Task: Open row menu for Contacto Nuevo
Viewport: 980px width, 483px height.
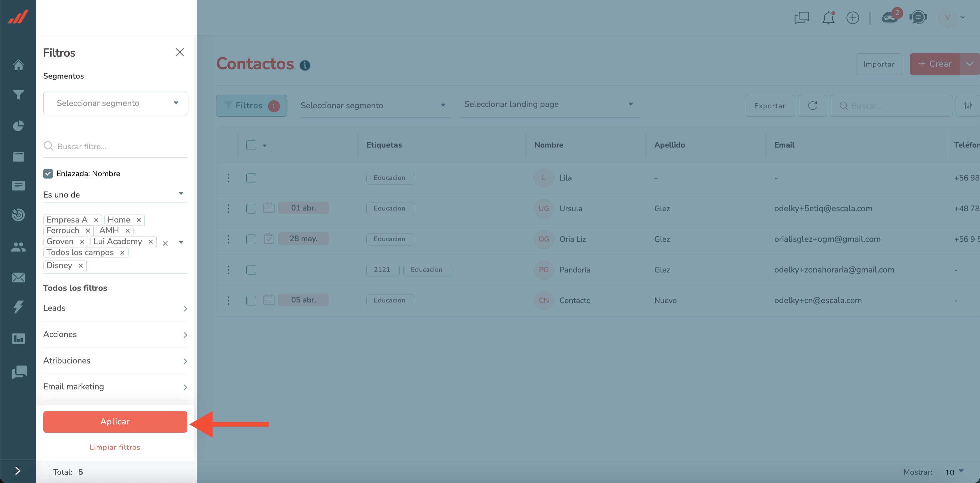Action: click(x=228, y=300)
